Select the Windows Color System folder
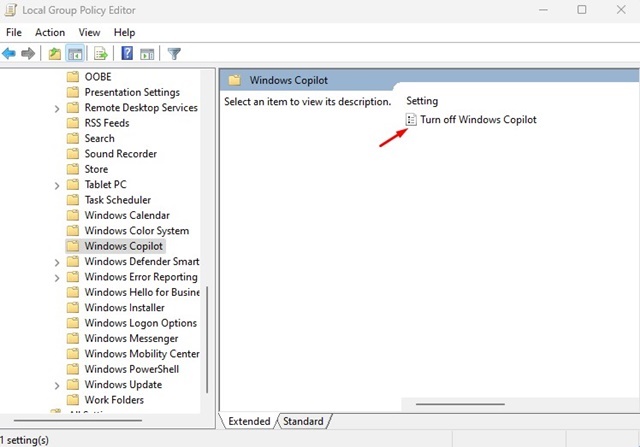This screenshot has height=447, width=640. [x=137, y=231]
